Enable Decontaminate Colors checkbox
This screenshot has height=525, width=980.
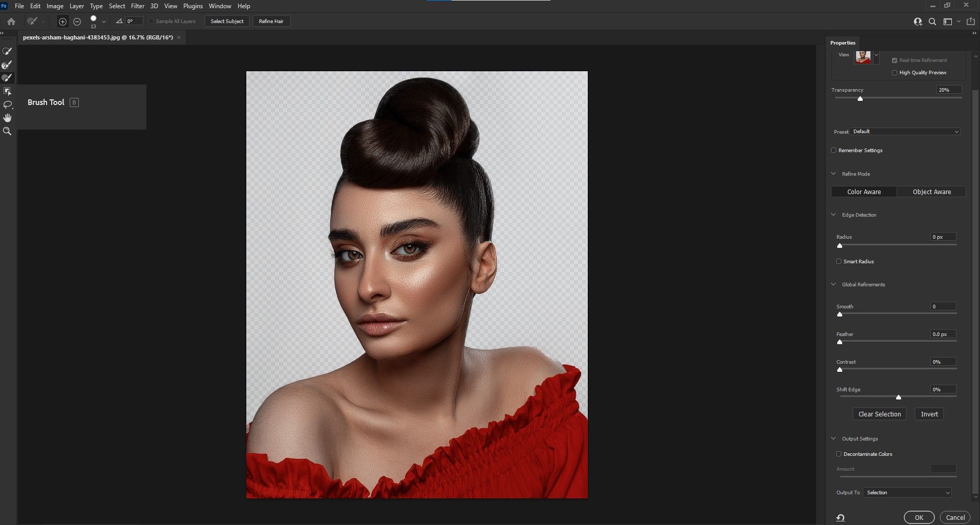[839, 454]
